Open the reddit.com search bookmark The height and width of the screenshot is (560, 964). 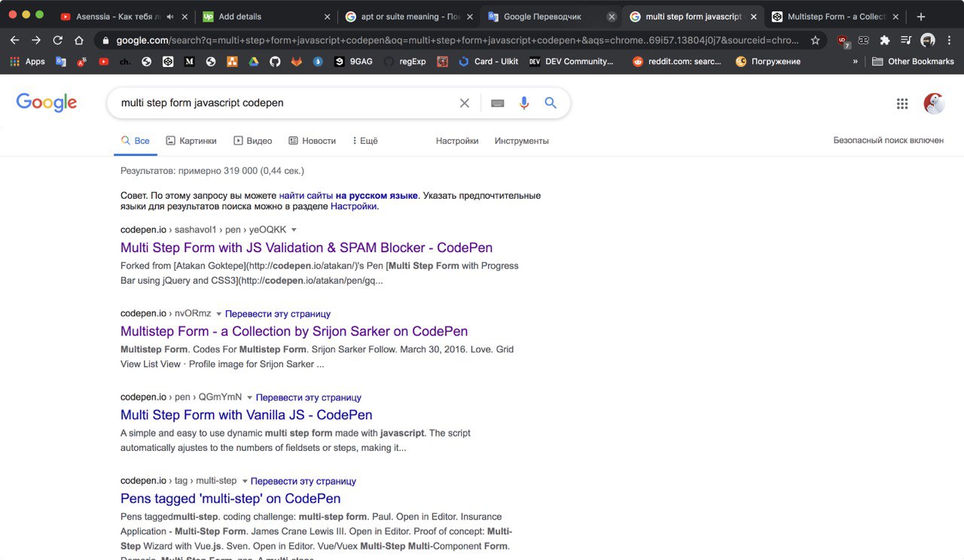[x=677, y=62]
